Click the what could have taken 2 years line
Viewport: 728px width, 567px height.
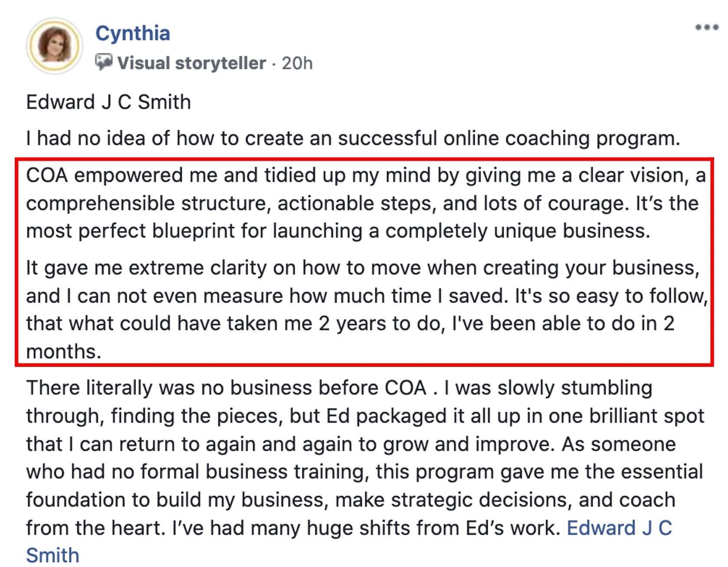(x=350, y=324)
